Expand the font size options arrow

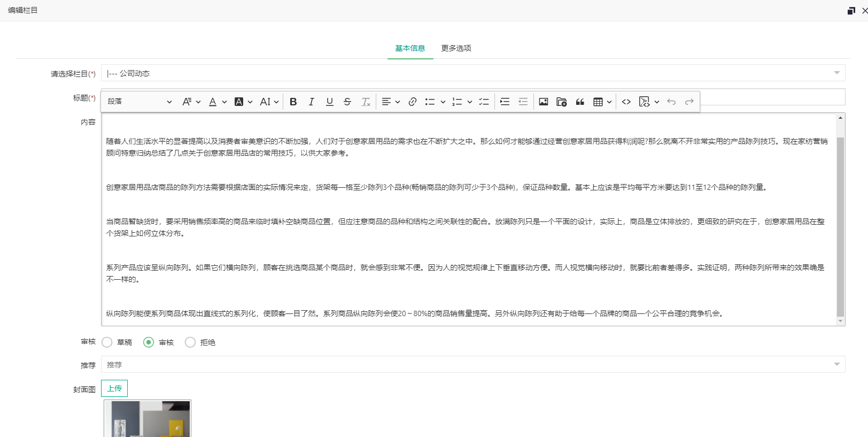pyautogui.click(x=276, y=102)
